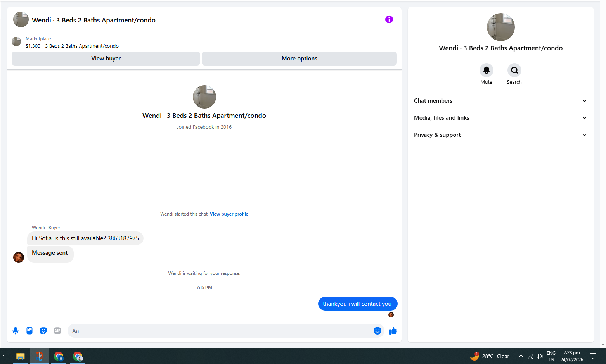Viewport: 606px width, 364px height.
Task: Select the "Message sent" bubble
Action: coord(50,254)
